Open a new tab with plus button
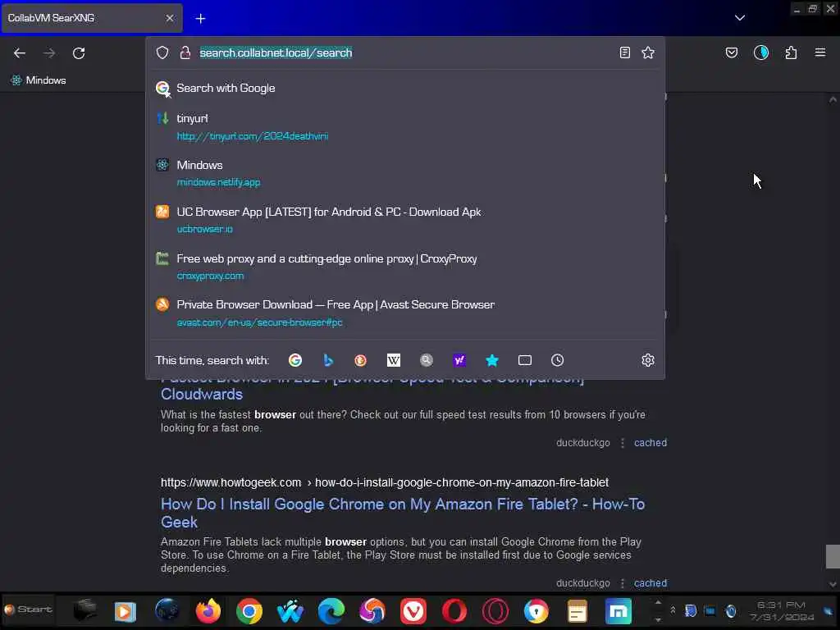 pos(200,18)
